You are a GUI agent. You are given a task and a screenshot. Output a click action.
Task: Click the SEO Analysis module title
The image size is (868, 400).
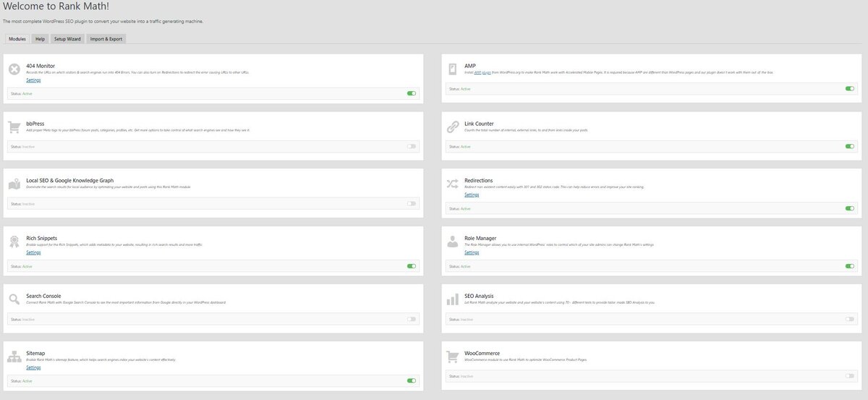(479, 296)
